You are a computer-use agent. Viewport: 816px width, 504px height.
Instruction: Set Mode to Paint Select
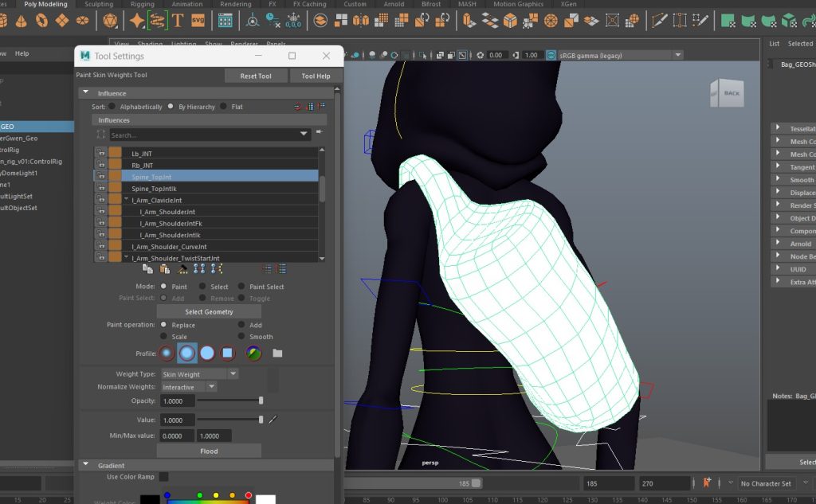tap(241, 287)
